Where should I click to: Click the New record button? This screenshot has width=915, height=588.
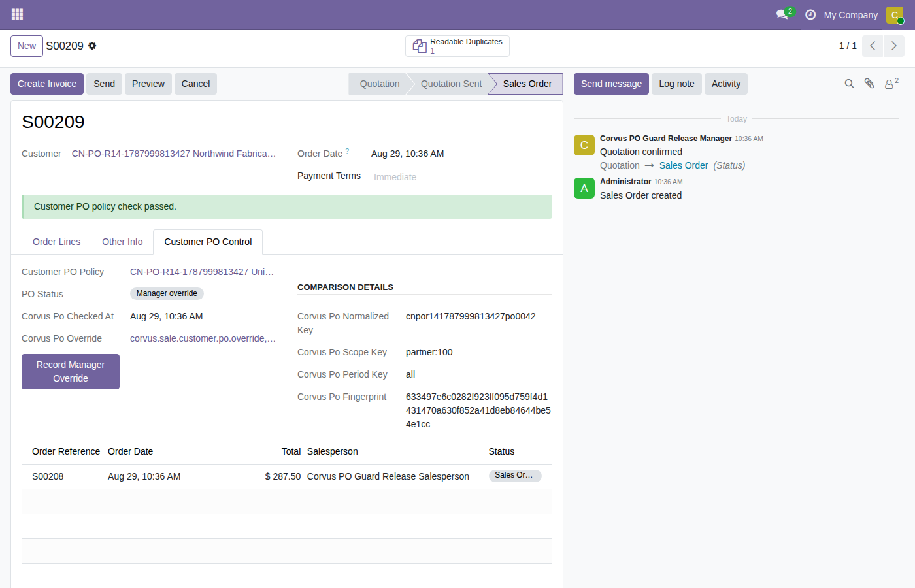pos(27,46)
